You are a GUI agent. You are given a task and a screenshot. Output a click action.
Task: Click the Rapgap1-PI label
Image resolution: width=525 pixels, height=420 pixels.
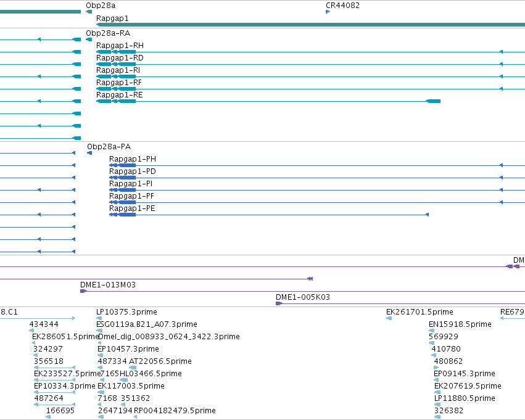click(x=131, y=184)
